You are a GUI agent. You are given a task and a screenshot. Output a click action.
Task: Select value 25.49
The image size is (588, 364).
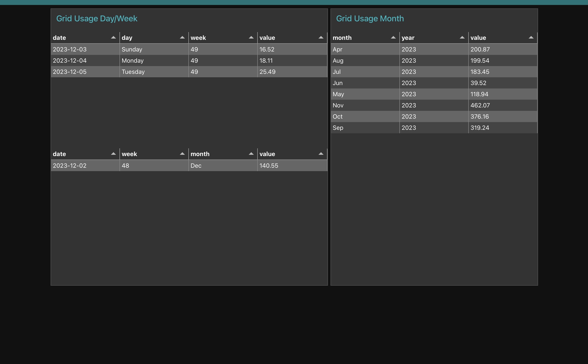[292, 72]
